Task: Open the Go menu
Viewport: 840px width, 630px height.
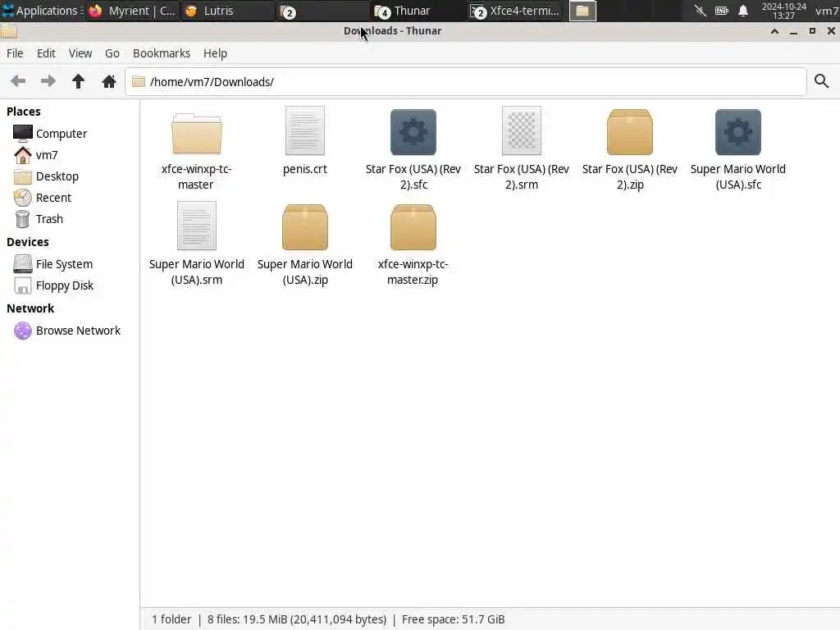Action: tap(112, 53)
